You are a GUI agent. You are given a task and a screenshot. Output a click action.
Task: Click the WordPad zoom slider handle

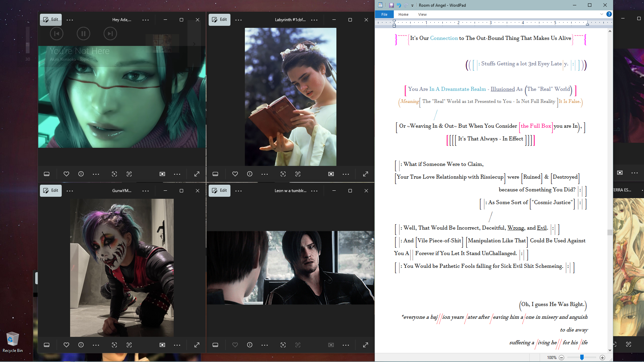[x=582, y=357]
